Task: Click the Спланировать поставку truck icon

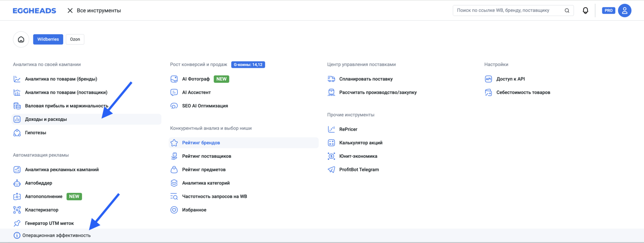Action: (331, 79)
